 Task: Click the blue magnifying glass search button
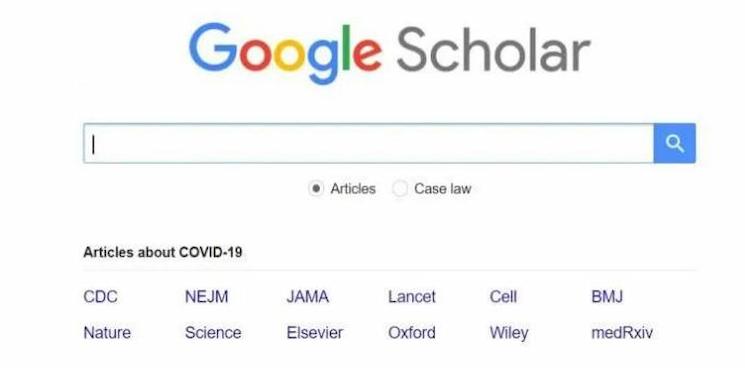(x=675, y=143)
